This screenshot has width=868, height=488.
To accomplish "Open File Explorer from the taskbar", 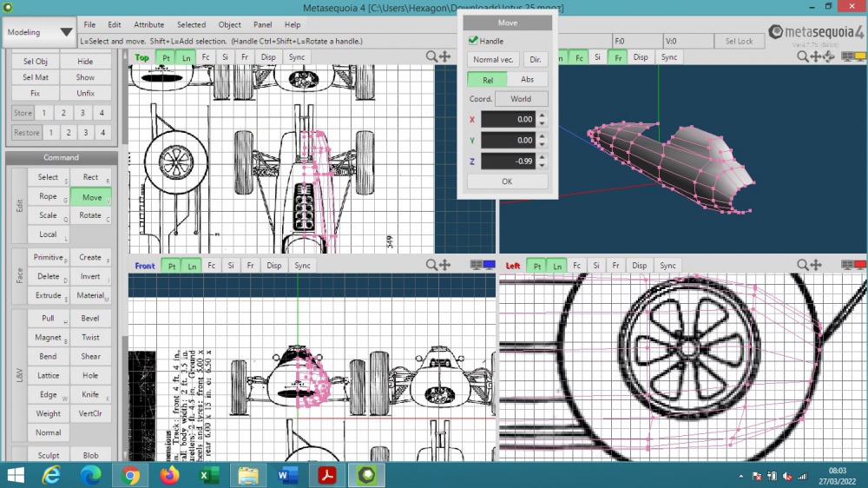I will 248,475.
